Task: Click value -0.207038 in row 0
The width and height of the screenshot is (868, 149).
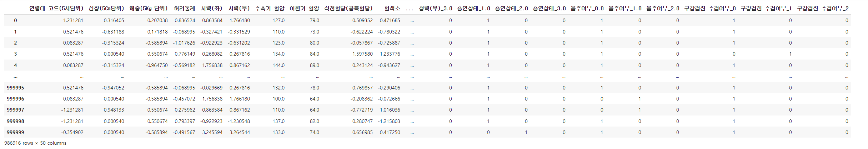Action: tap(156, 20)
